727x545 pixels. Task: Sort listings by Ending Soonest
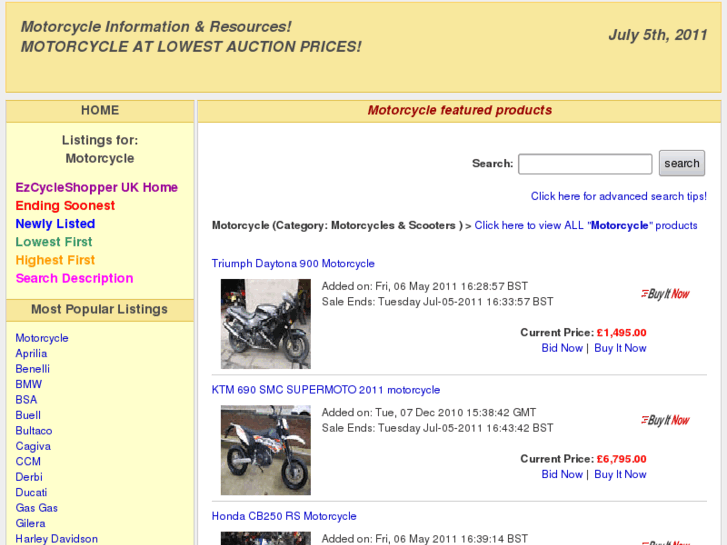coord(65,205)
